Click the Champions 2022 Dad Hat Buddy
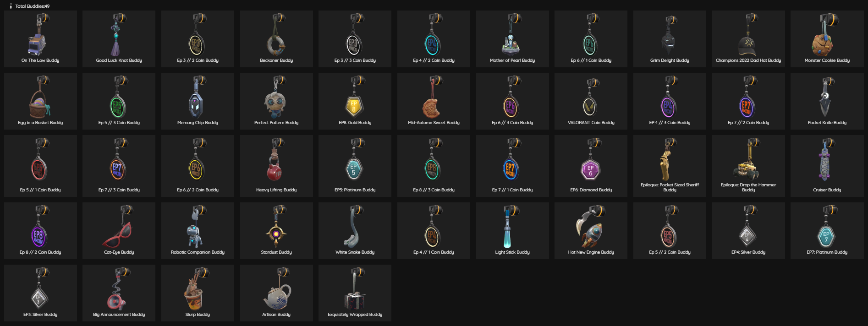868x326 pixels. tap(748, 39)
